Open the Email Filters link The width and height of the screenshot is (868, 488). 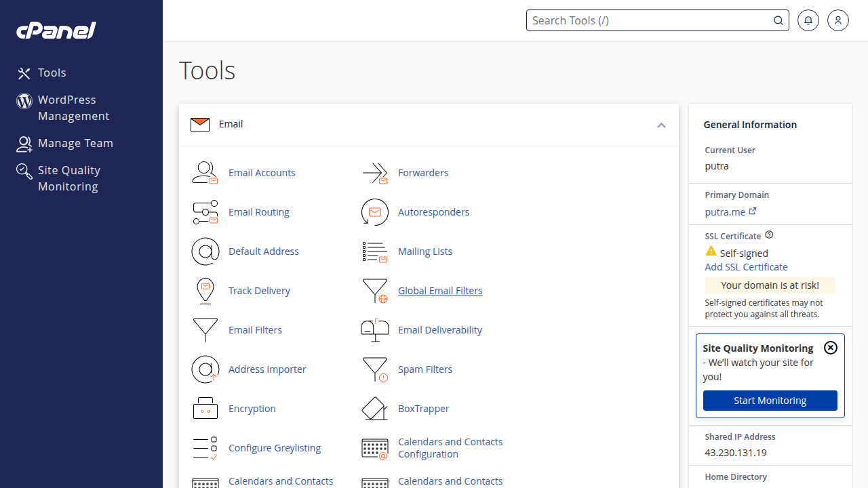click(255, 330)
